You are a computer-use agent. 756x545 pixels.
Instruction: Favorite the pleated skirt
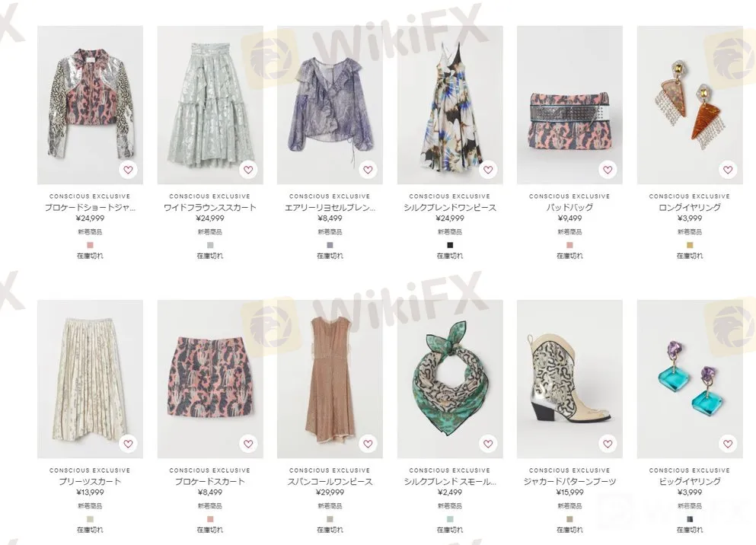point(128,444)
